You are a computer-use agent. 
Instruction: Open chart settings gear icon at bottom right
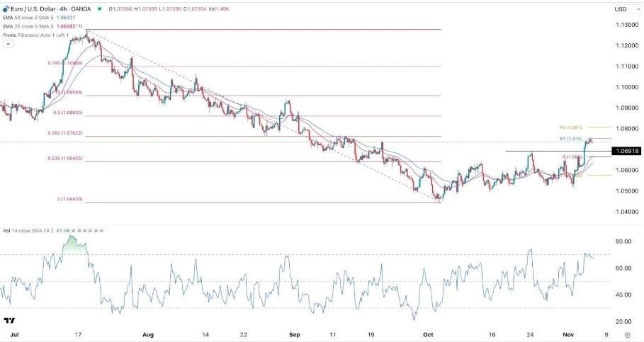627,335
